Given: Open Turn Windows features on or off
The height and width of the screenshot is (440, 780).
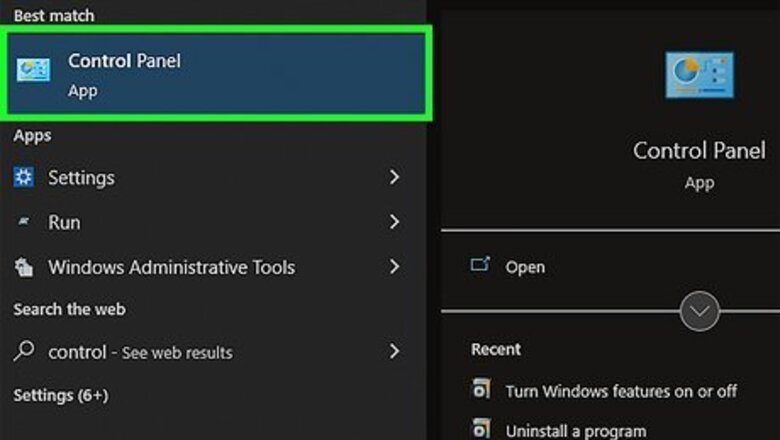Looking at the screenshot, I should click(621, 391).
